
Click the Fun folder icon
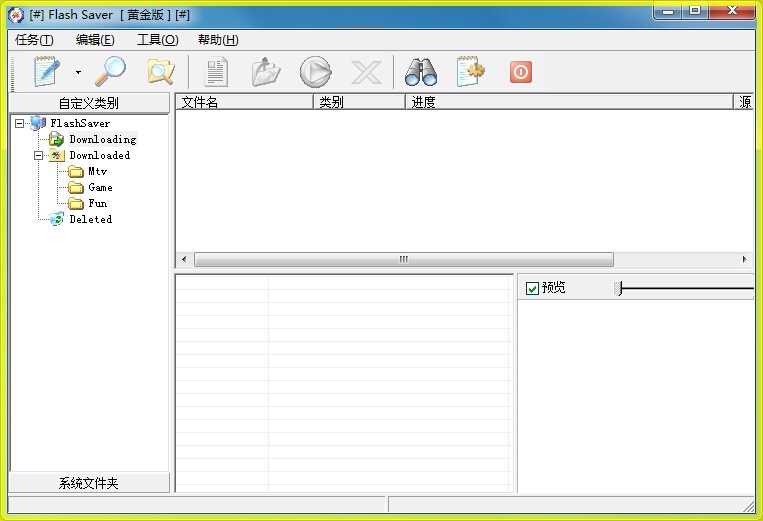[76, 203]
